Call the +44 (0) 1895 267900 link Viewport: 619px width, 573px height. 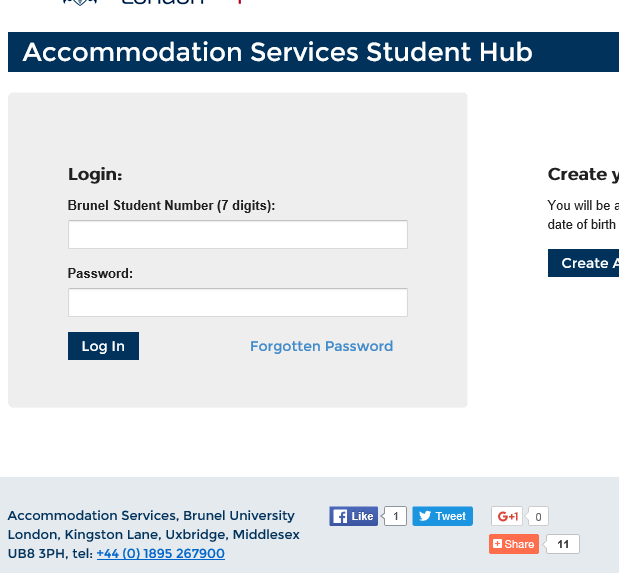pyautogui.click(x=160, y=553)
